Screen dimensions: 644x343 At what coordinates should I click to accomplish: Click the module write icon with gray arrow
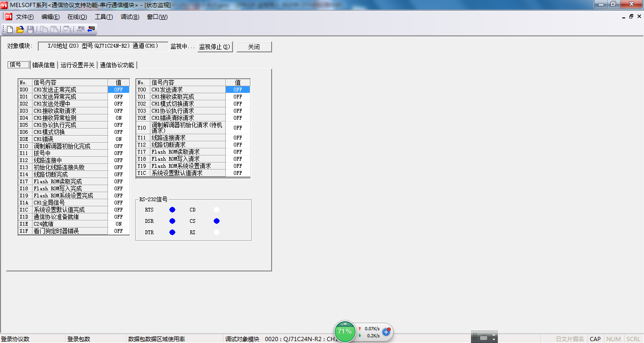(80, 29)
